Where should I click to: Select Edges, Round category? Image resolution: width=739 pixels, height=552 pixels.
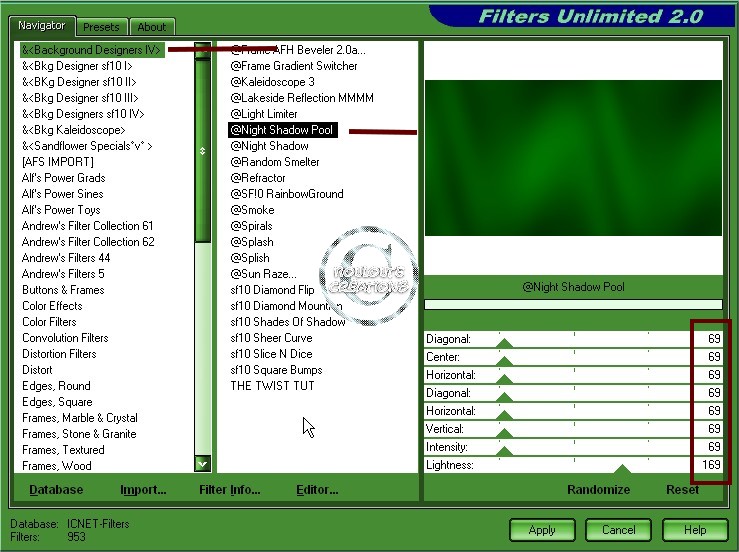56,387
